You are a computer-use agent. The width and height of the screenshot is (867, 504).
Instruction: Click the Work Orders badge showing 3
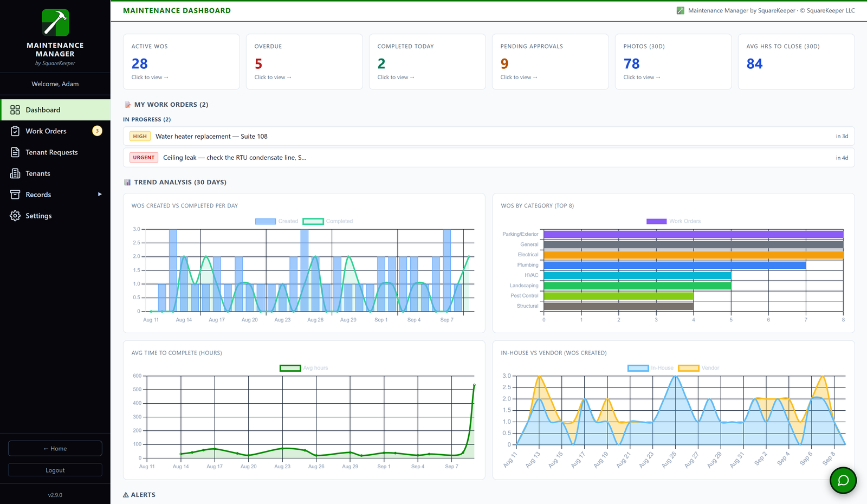pyautogui.click(x=97, y=131)
